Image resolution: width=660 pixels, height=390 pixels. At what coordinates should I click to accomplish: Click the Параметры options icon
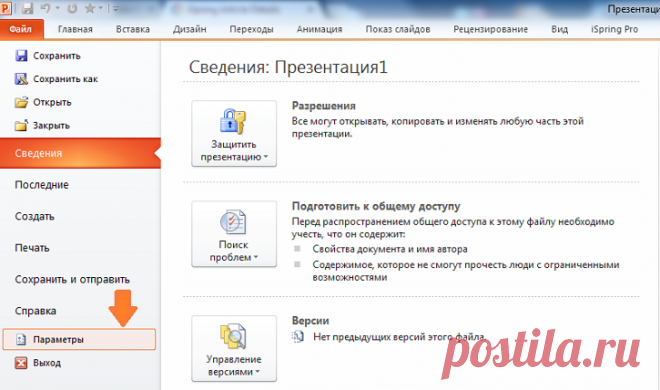tap(21, 339)
